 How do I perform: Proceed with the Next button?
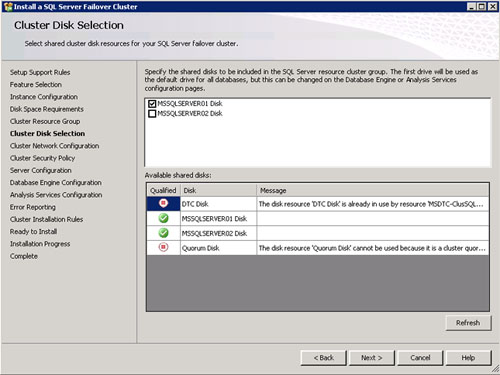[x=372, y=358]
